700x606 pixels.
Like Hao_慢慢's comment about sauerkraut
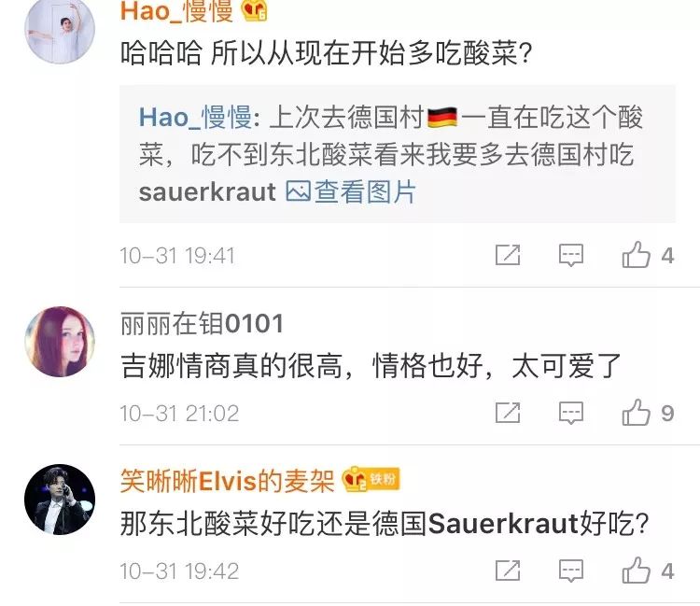coord(637,255)
